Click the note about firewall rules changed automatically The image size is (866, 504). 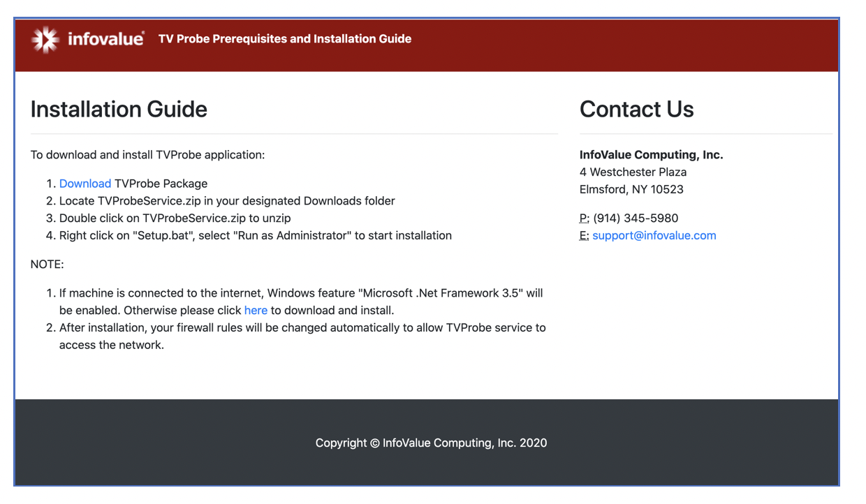[x=302, y=336]
